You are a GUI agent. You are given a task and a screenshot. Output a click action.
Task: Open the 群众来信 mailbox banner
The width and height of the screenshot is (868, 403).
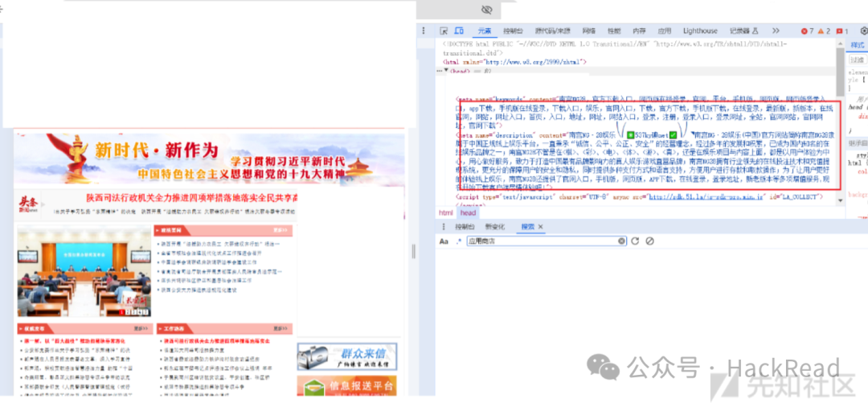346,356
